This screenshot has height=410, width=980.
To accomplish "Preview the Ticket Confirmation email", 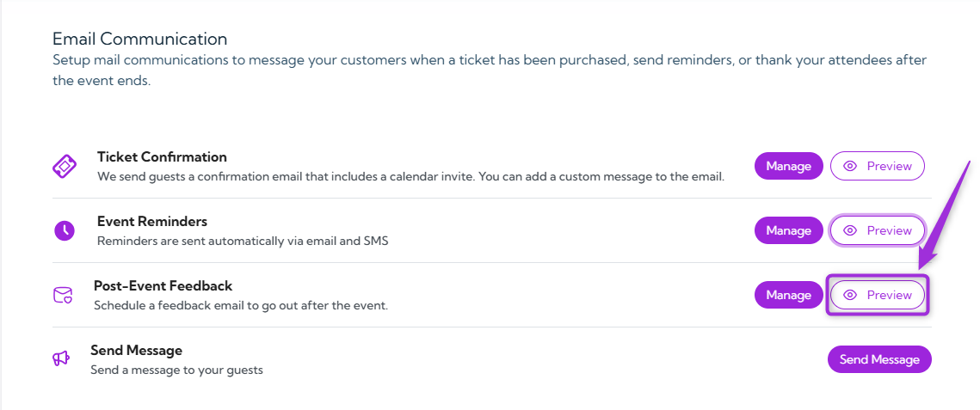I will 877,166.
